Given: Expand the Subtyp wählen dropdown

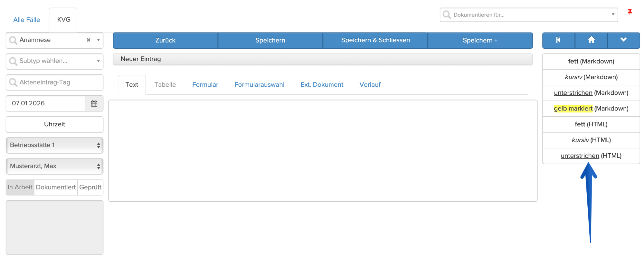Looking at the screenshot, I should tap(98, 61).
